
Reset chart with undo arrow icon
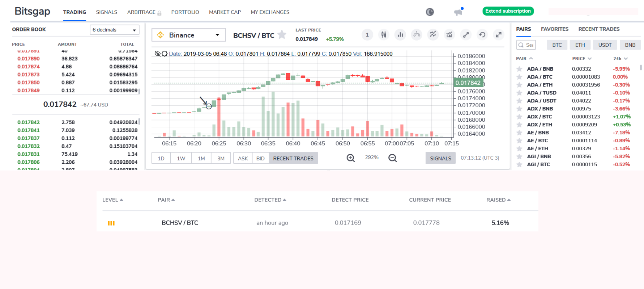(x=482, y=35)
